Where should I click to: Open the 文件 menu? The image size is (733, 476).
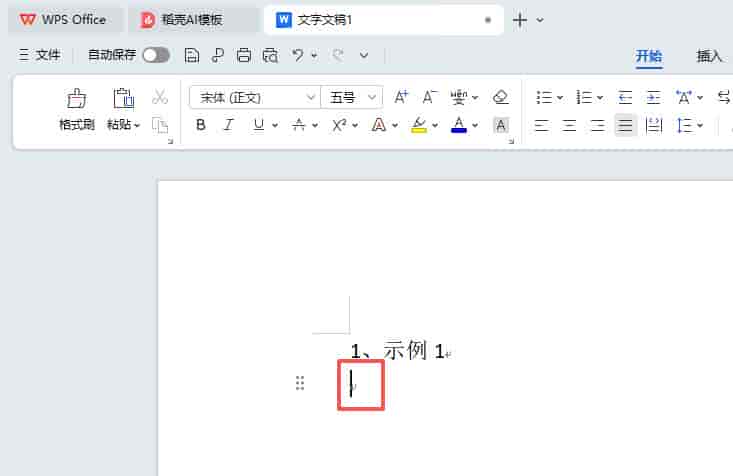pos(40,55)
